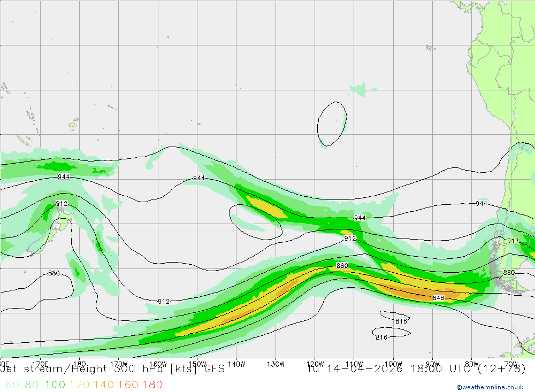Viewport: 535px width, 392px height.
Task: Click the 140W longitude axis label
Action: click(x=236, y=364)
